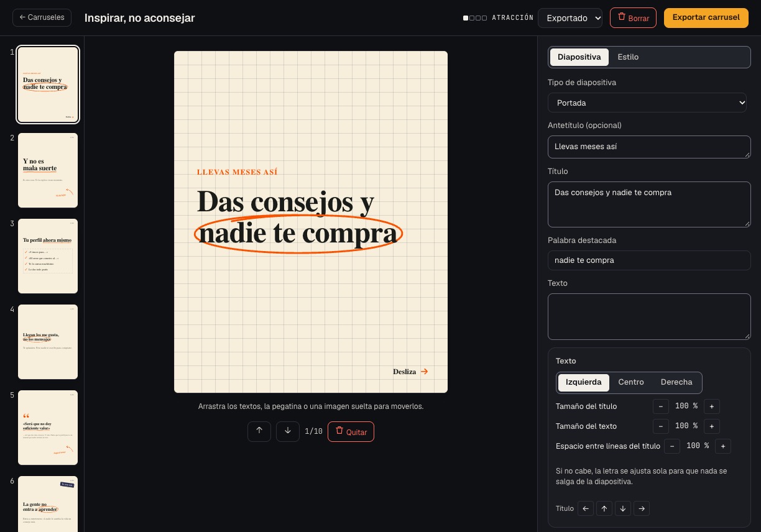This screenshot has width=761, height=532.
Task: Select slide 2 thumbnail 'Y no es mala suerte'
Action: point(48,170)
